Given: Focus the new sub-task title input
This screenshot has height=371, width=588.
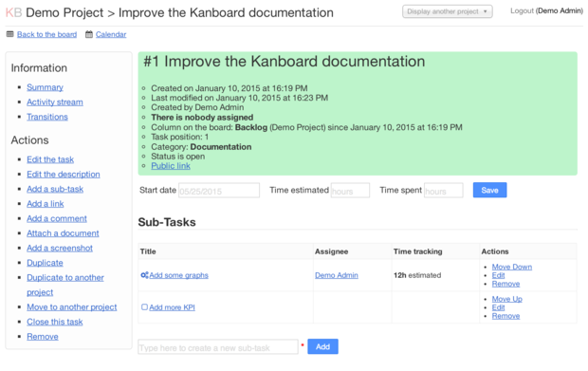Looking at the screenshot, I should point(218,347).
